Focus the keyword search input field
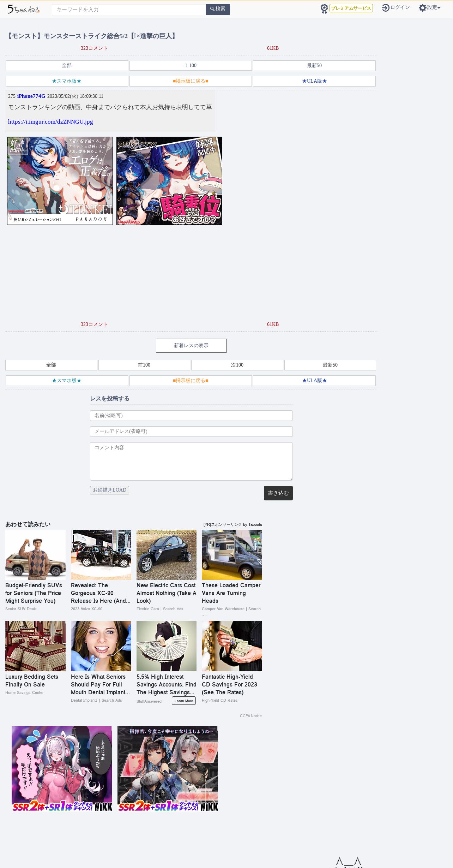The height and width of the screenshot is (868, 453). click(x=129, y=10)
